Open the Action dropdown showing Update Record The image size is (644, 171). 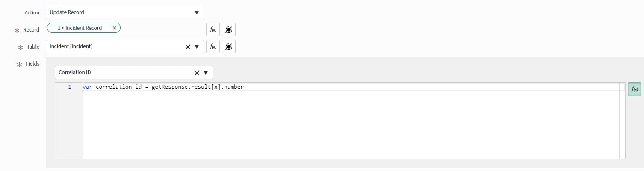coord(197,12)
